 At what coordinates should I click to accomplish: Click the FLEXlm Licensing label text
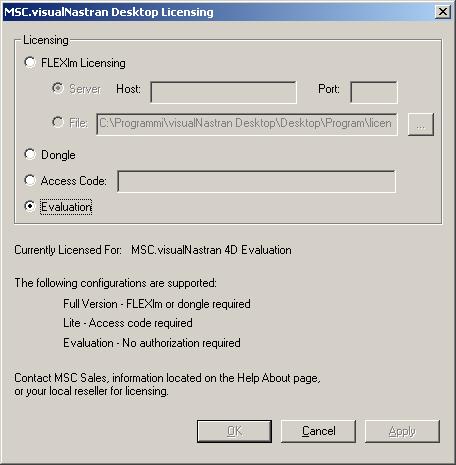[x=83, y=63]
